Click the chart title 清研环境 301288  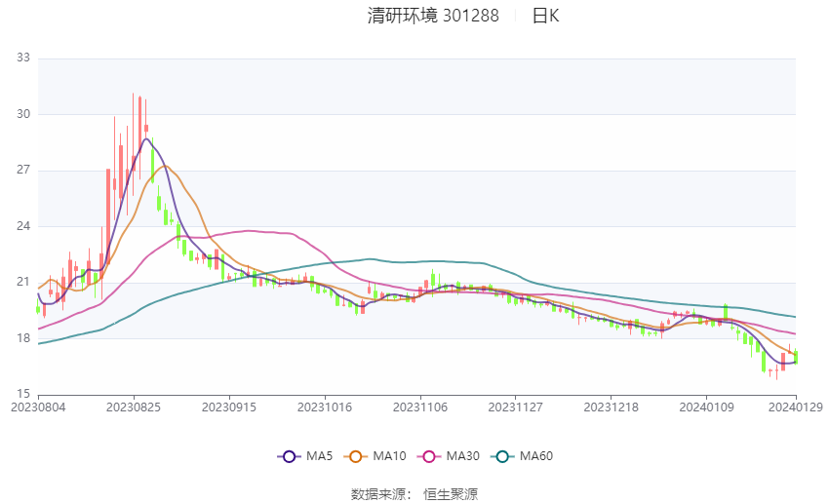433,16
